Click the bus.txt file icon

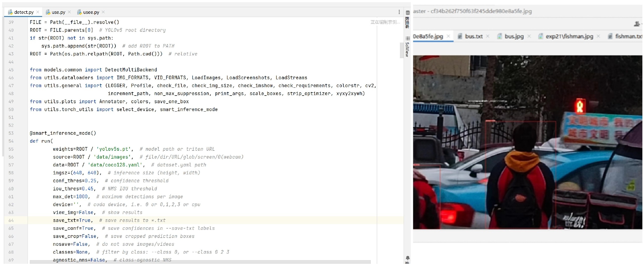460,36
